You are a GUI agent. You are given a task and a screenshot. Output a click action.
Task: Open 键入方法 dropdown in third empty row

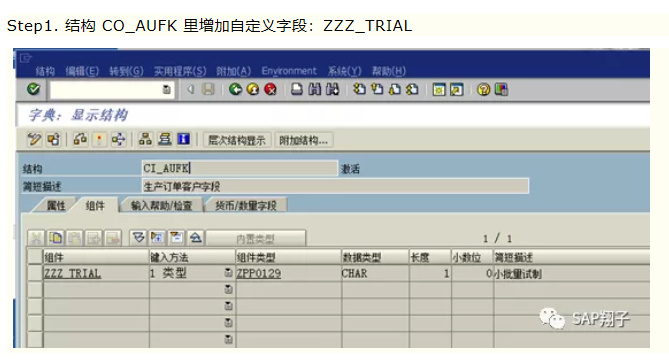coord(229,323)
